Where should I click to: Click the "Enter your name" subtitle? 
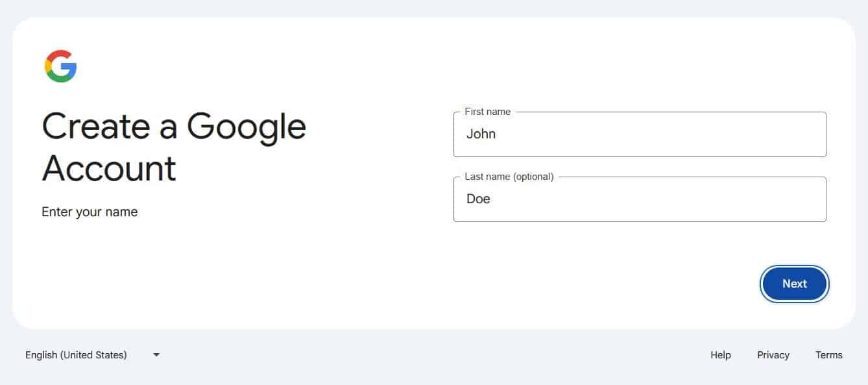point(90,212)
